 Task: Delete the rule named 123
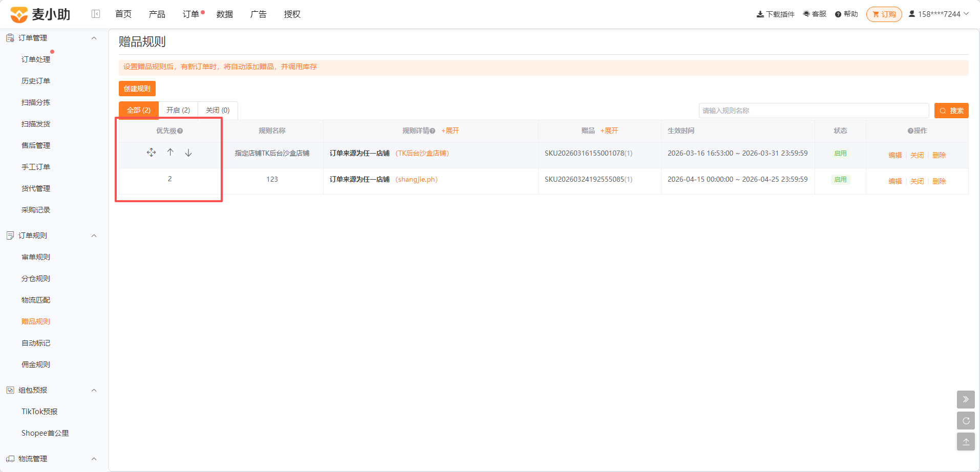point(939,181)
